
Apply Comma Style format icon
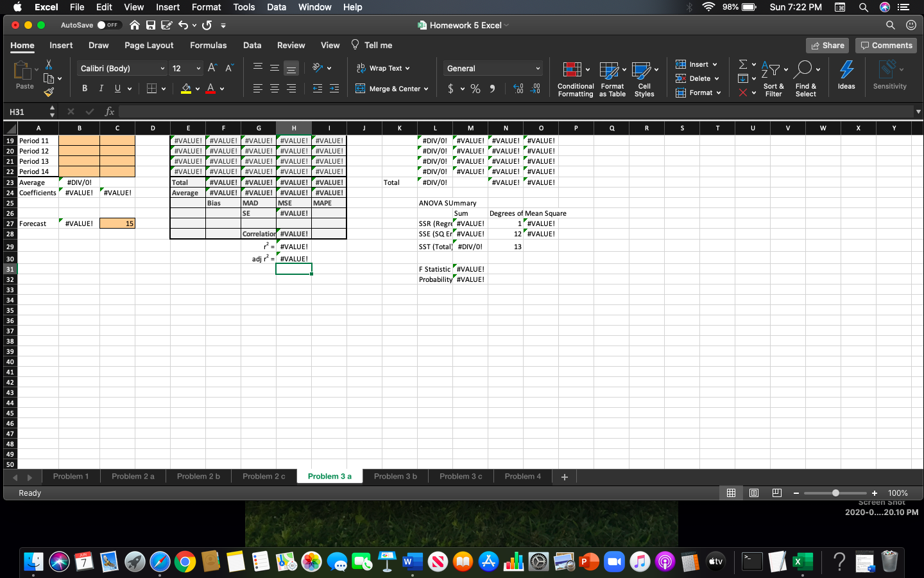pos(492,89)
